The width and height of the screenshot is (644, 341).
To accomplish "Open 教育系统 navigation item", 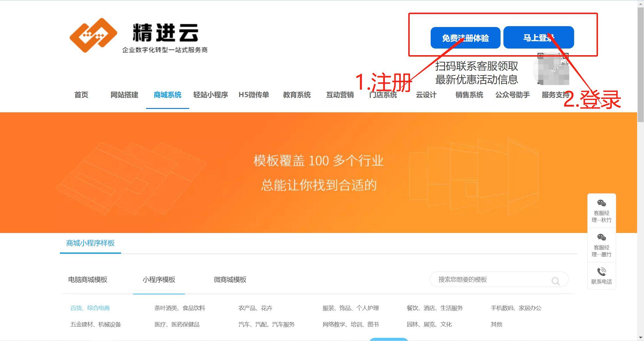I will pos(297,95).
